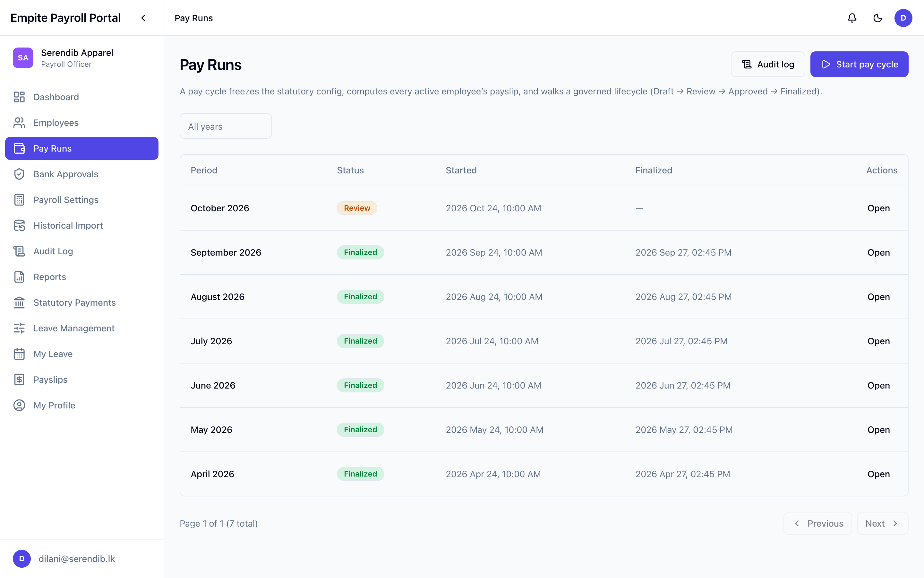Toggle dark mode moon icon
This screenshot has width=924, height=578.
pos(877,18)
